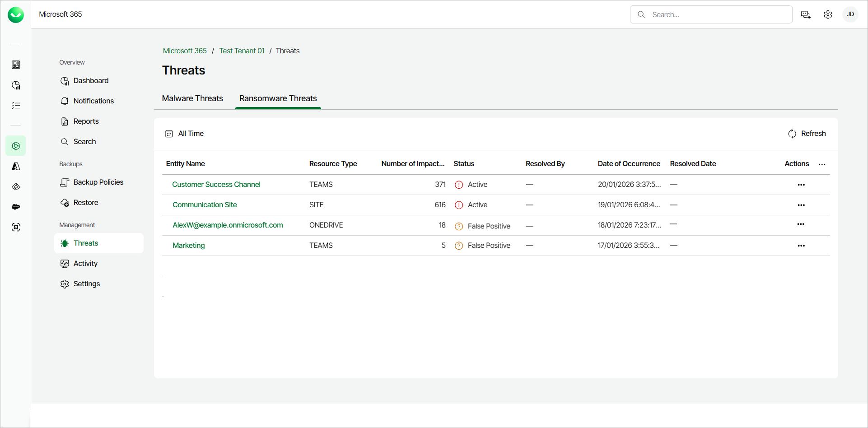Open the AI chat assistant icon in top bar
Screen dimensions: 868x428
click(806, 14)
